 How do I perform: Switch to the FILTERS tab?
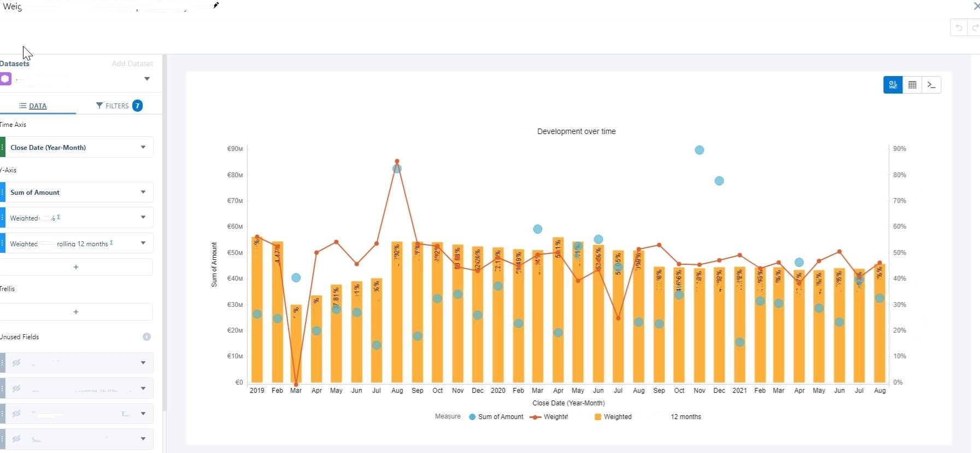click(119, 106)
